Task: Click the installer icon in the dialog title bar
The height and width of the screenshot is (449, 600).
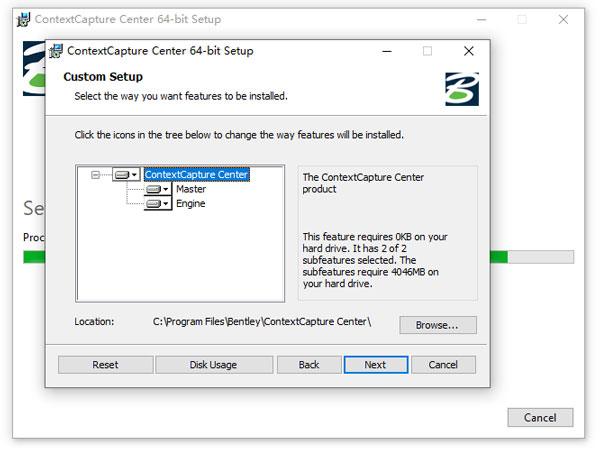Action: [55, 51]
